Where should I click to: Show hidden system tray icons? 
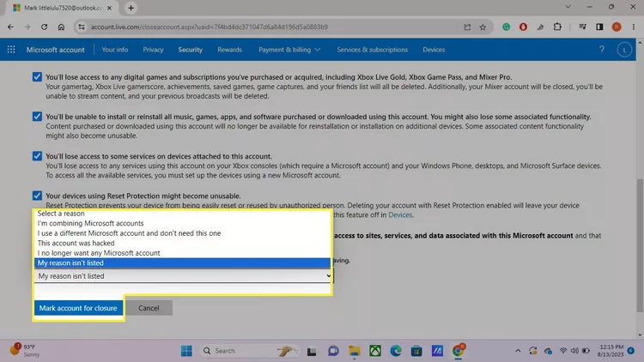pyautogui.click(x=518, y=351)
